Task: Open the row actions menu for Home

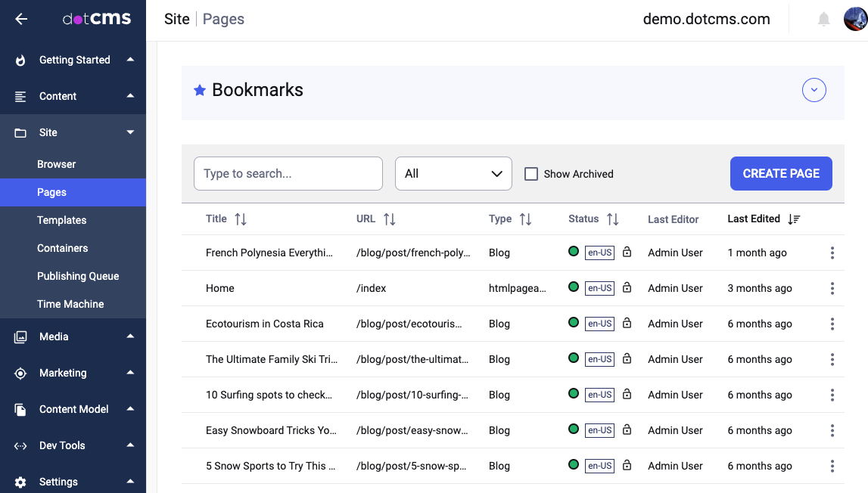Action: click(832, 288)
